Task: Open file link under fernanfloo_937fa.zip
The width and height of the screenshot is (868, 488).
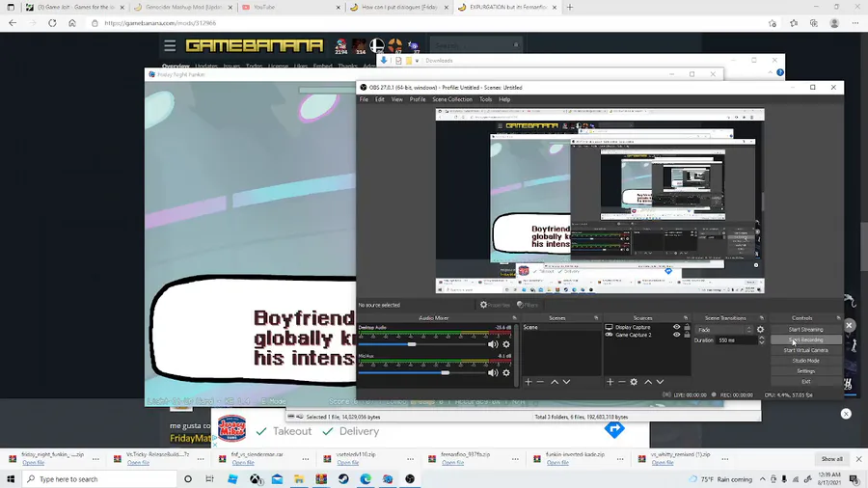Action: 452,463
